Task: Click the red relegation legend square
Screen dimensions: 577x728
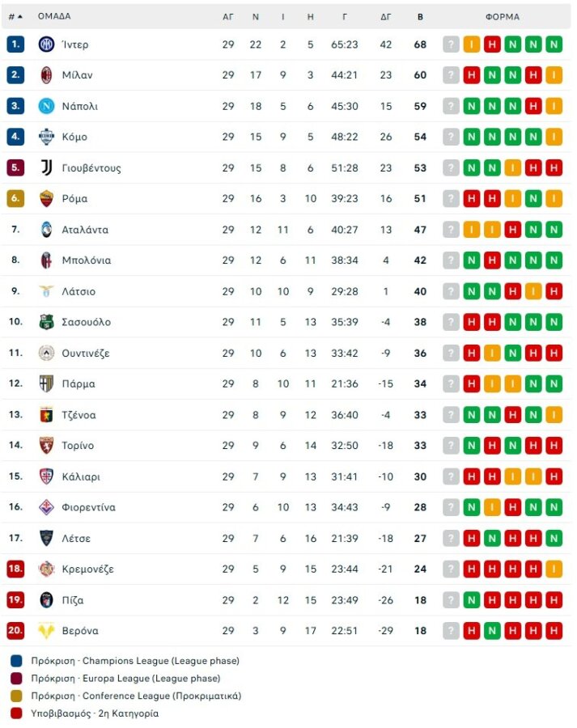Action: coord(16,714)
